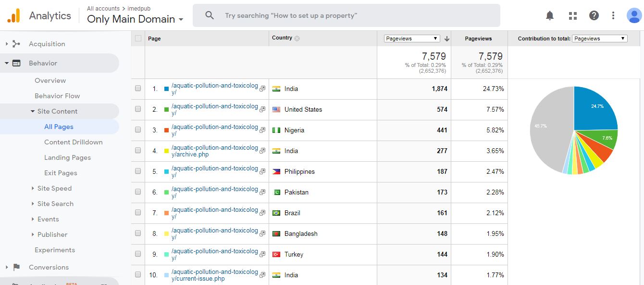This screenshot has width=644, height=285.
Task: Click the user account avatar
Action: tap(634, 16)
